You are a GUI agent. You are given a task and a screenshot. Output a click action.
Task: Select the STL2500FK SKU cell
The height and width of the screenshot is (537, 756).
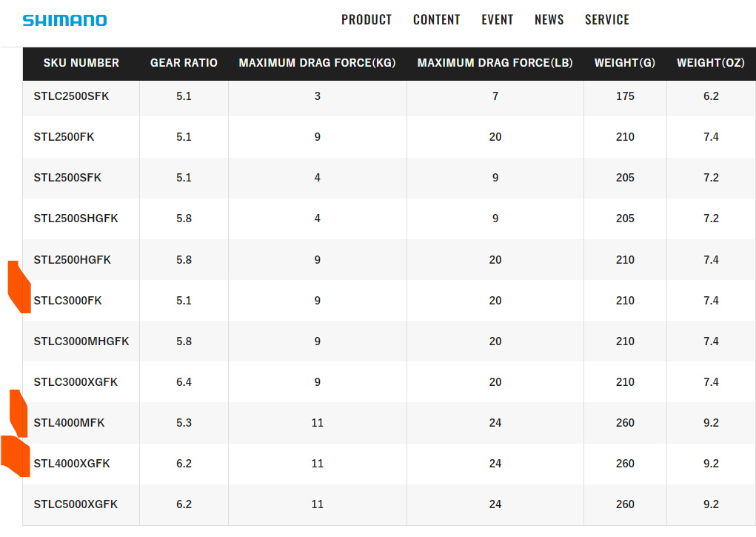coord(64,137)
